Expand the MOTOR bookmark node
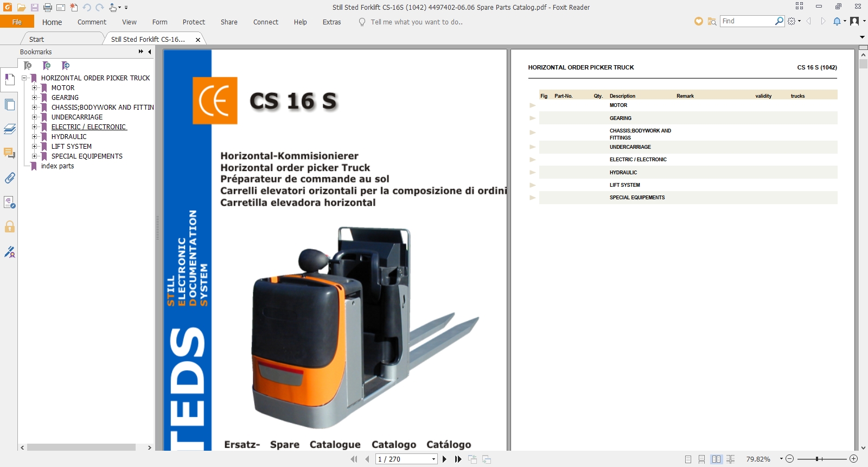This screenshot has height=467, width=868. coord(35,88)
